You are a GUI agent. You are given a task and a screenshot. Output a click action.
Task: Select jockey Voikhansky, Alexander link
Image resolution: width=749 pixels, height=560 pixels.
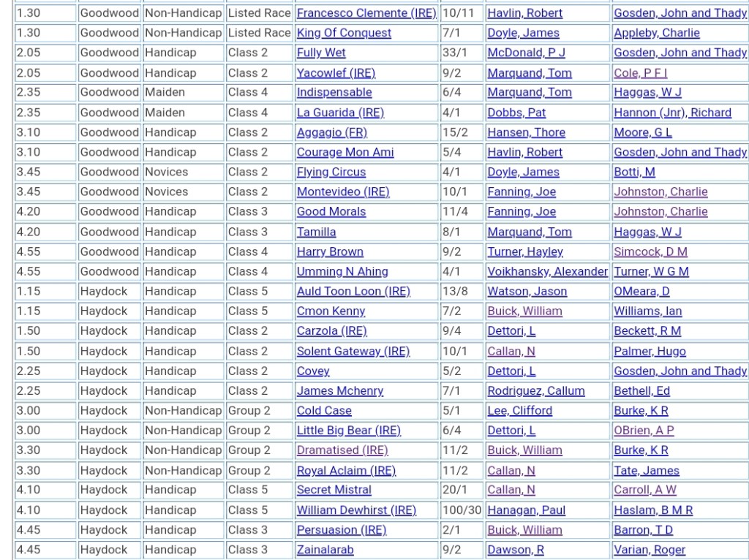547,271
